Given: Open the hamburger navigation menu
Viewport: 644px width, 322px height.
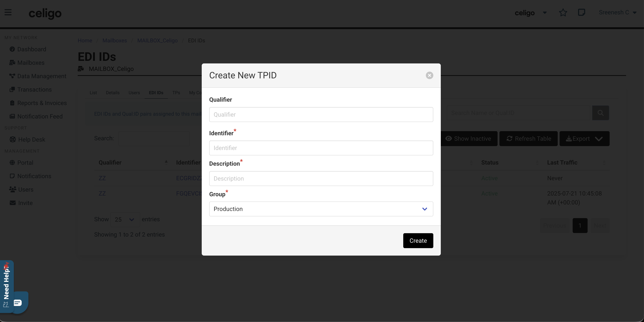Looking at the screenshot, I should tap(8, 12).
